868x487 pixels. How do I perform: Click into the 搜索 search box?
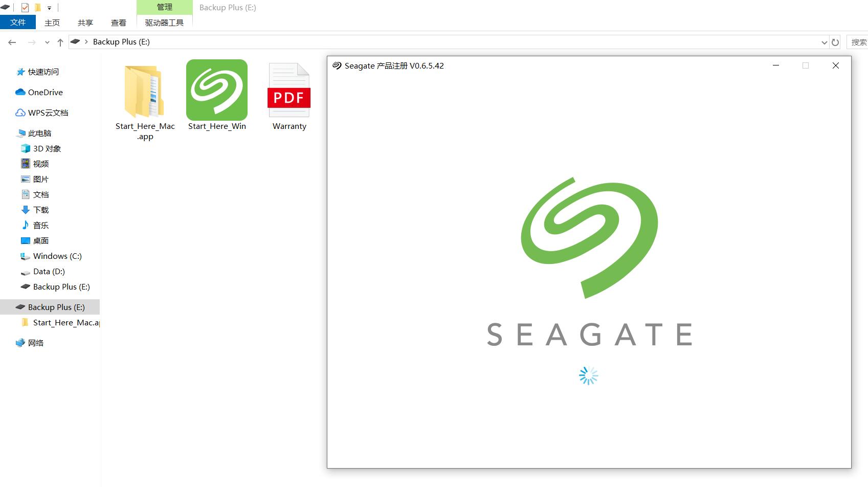[857, 42]
